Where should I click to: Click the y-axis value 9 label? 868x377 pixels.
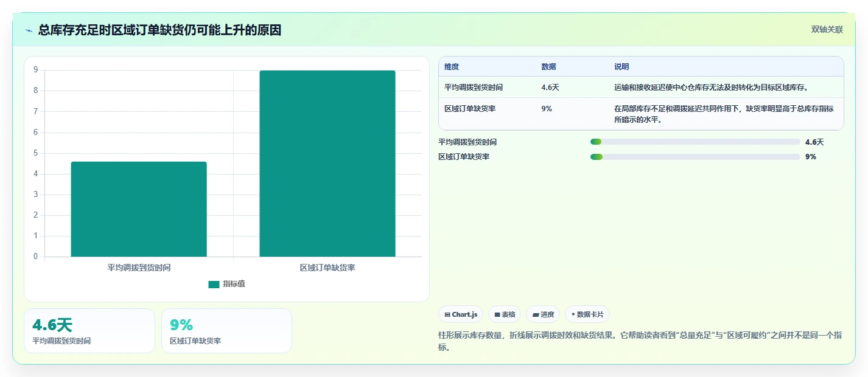35,70
